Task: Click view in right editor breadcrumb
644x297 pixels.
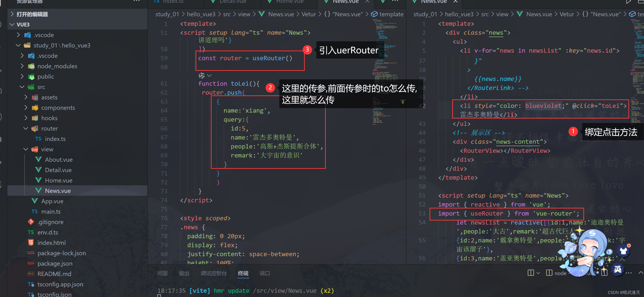Action: [x=502, y=14]
